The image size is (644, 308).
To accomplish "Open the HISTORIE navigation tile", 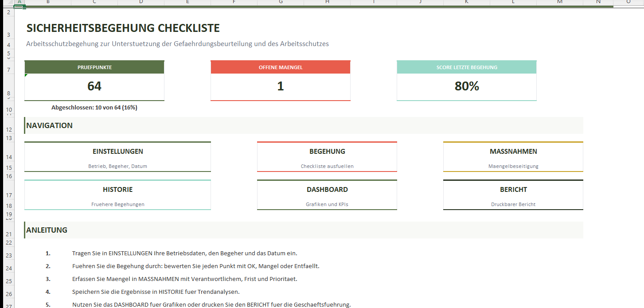I will [117, 195].
